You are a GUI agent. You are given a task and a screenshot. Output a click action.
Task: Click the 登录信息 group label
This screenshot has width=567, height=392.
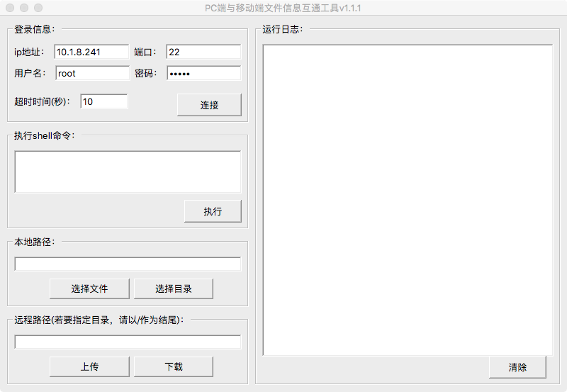pyautogui.click(x=35, y=29)
